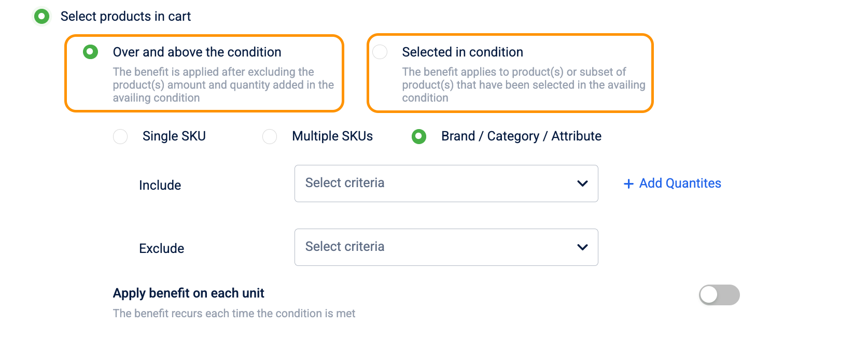868x339 pixels.
Task: Click the "Add Quantites" link
Action: (680, 183)
